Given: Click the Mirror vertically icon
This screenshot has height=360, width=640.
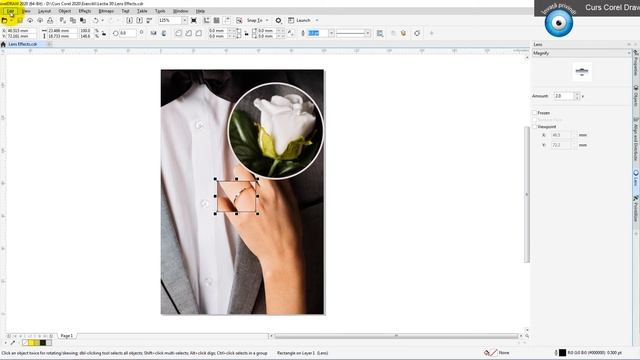Looking at the screenshot, I should click(164, 33).
